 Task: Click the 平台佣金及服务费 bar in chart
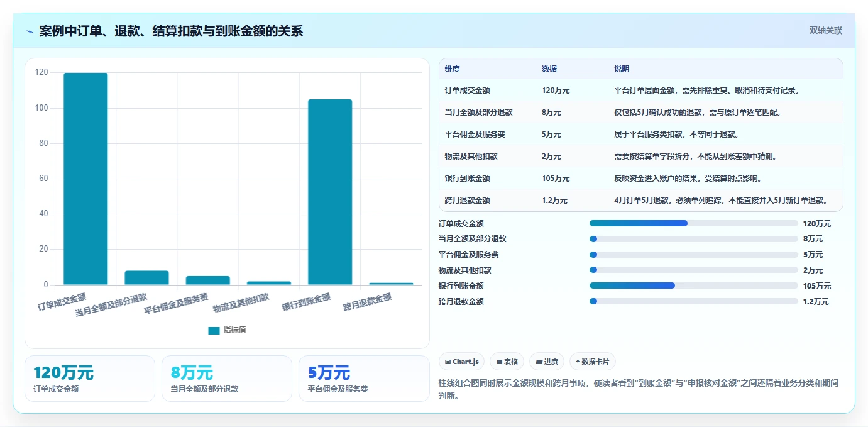[207, 280]
